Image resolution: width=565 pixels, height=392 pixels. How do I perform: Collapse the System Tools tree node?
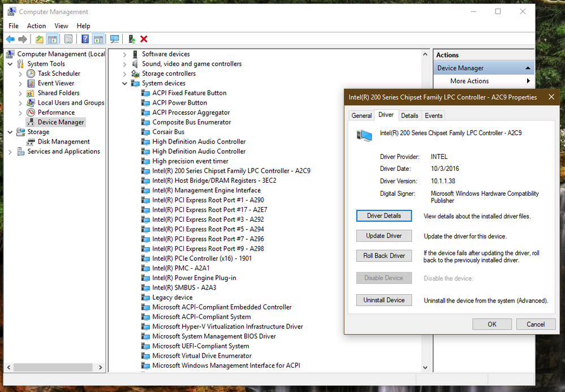pyautogui.click(x=10, y=64)
